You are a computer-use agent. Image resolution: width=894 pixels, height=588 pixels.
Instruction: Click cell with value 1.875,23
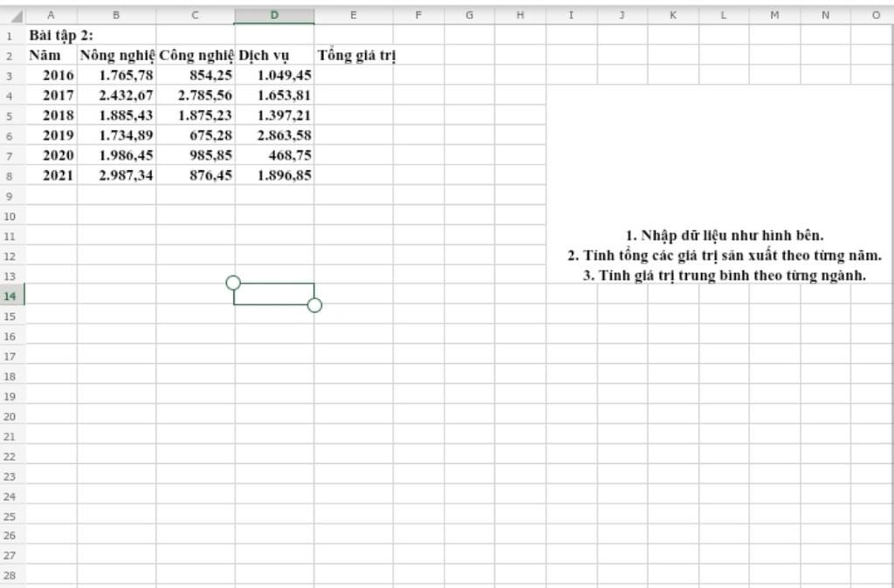tap(195, 115)
